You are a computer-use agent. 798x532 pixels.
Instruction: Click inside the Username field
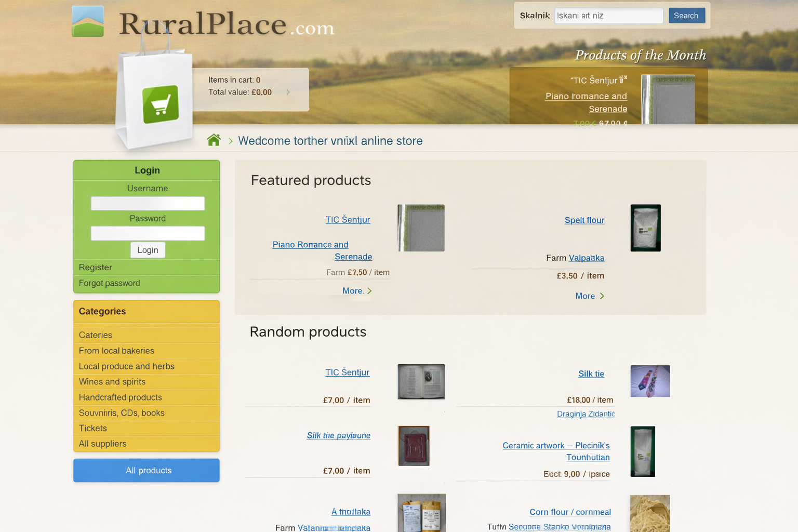click(148, 203)
